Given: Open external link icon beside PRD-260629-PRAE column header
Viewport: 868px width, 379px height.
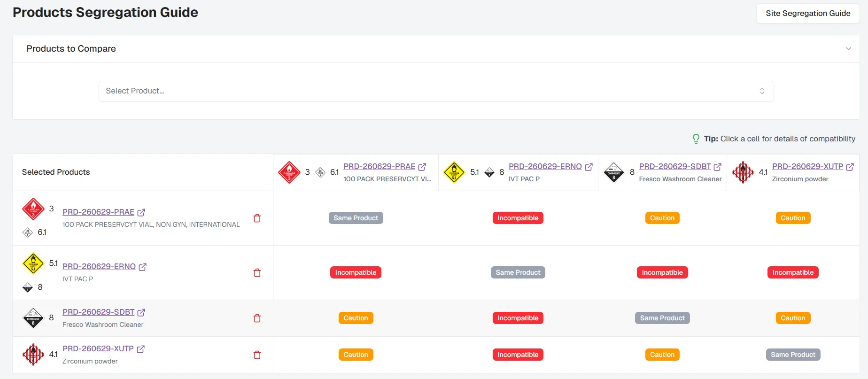Looking at the screenshot, I should pos(422,167).
